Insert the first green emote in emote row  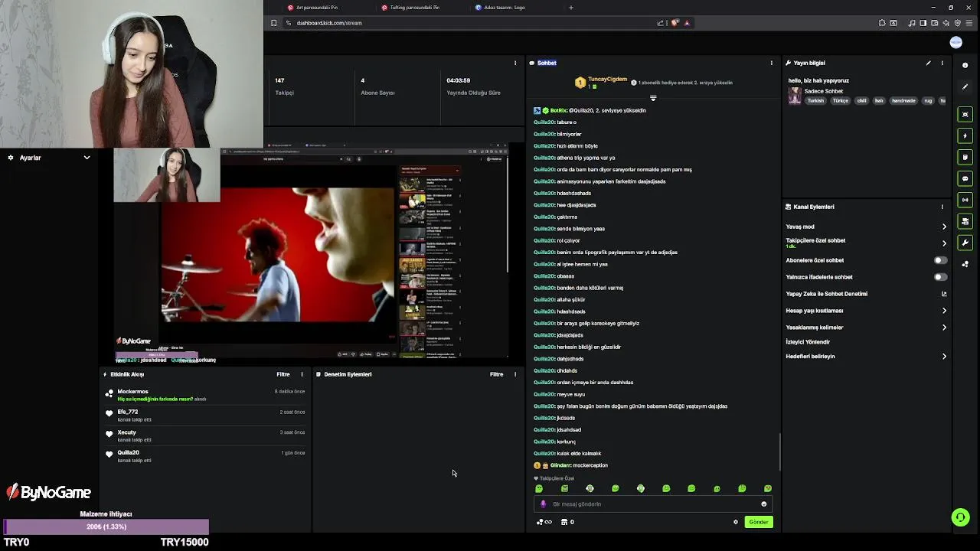tap(539, 488)
